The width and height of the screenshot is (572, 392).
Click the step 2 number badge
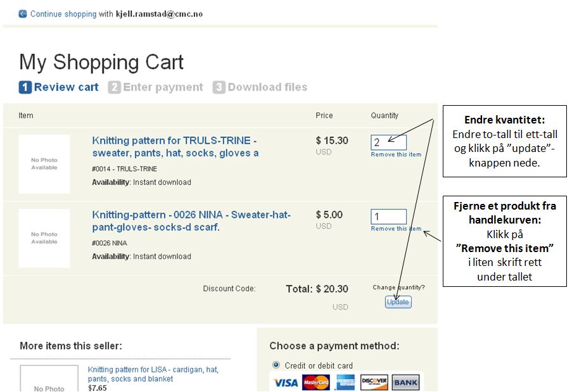(114, 87)
